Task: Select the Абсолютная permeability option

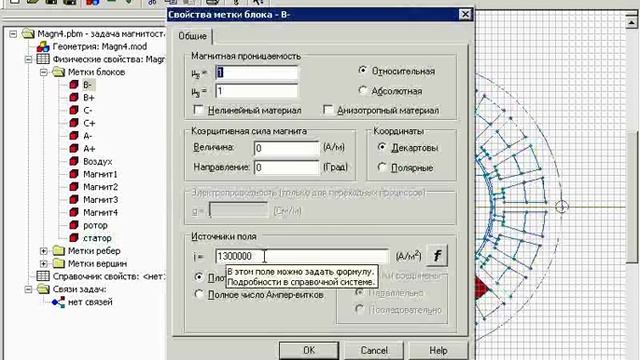Action: pos(362,90)
